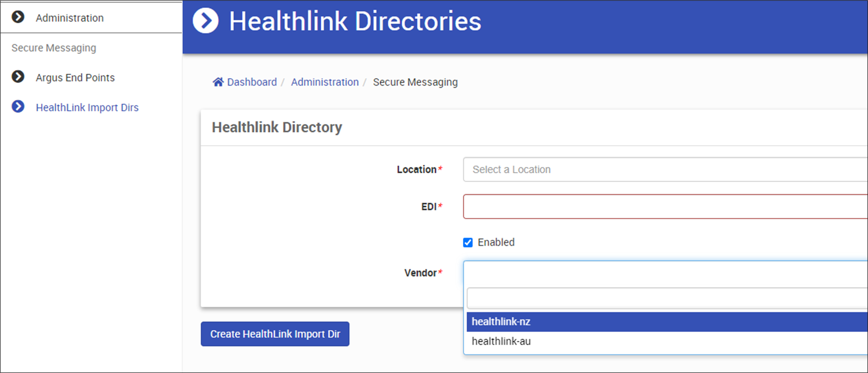
Task: Open the Select a Location dropdown
Action: (x=665, y=170)
